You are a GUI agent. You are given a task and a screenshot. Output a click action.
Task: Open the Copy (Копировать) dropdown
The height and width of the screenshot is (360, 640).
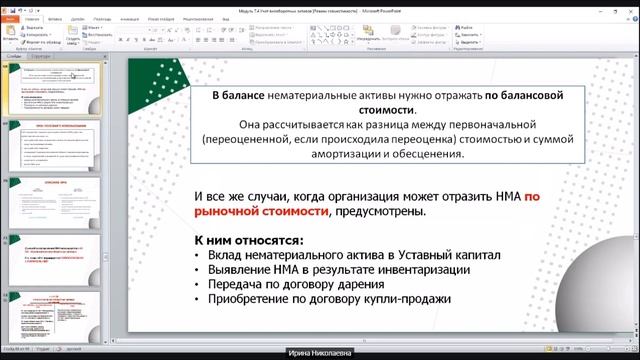coord(50,35)
